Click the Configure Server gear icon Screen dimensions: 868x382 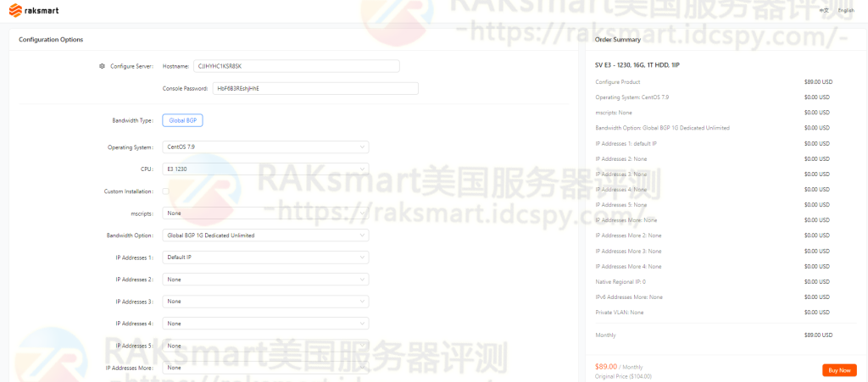pos(102,66)
